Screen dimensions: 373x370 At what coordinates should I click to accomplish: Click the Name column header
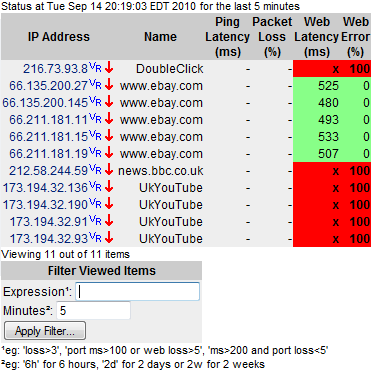160,37
